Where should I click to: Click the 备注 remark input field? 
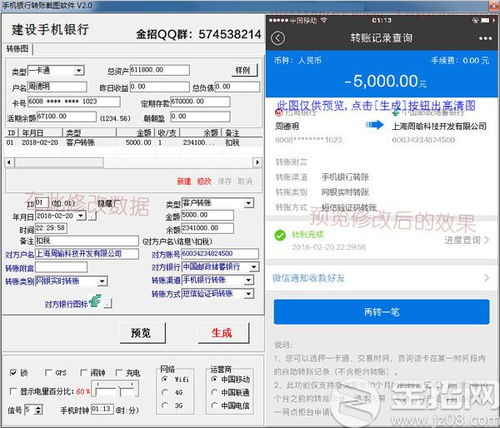[x=87, y=241]
